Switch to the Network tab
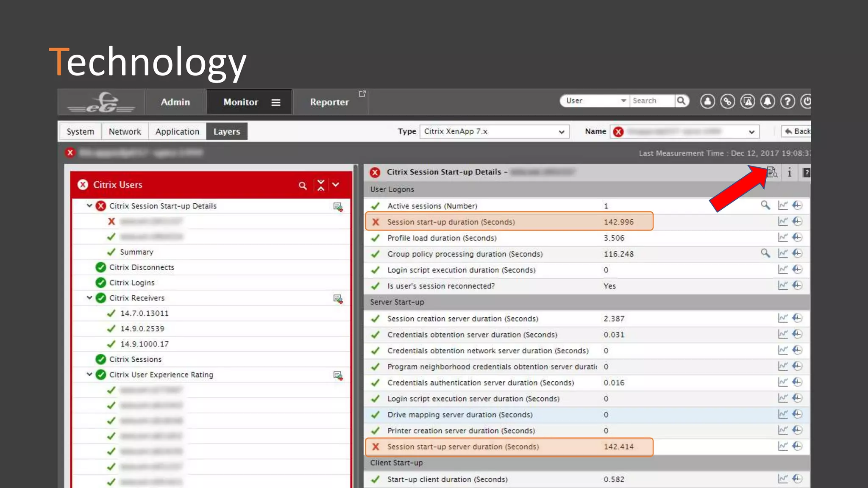868x488 pixels. click(125, 132)
